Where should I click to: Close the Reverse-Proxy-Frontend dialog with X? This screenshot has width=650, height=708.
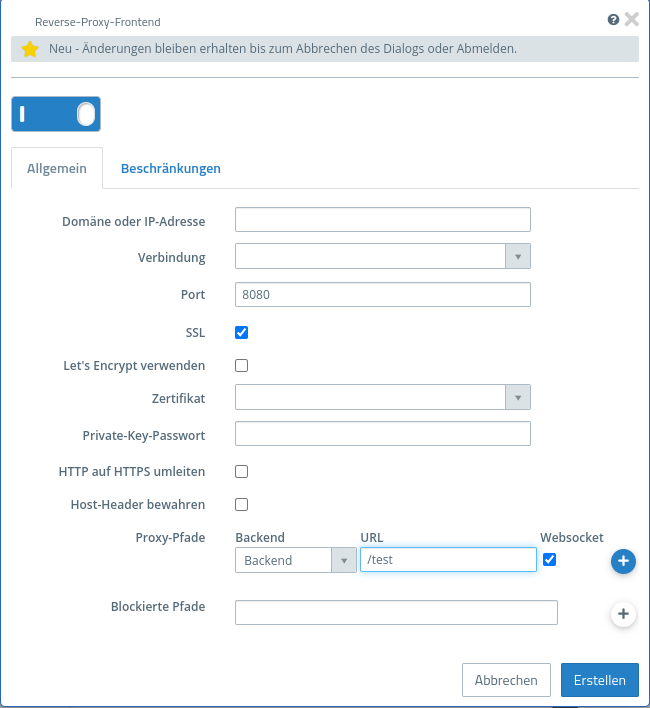pos(631,19)
